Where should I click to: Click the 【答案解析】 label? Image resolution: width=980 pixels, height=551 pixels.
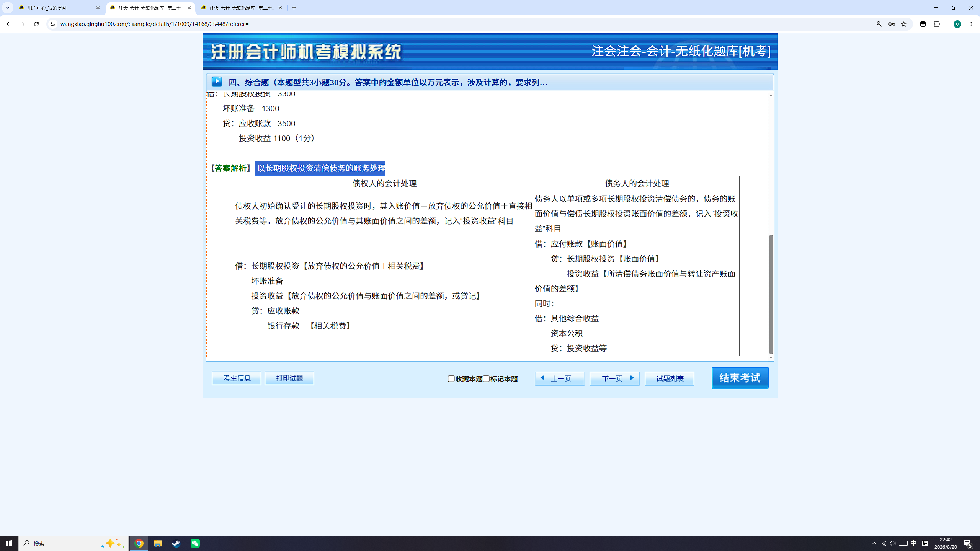point(230,168)
